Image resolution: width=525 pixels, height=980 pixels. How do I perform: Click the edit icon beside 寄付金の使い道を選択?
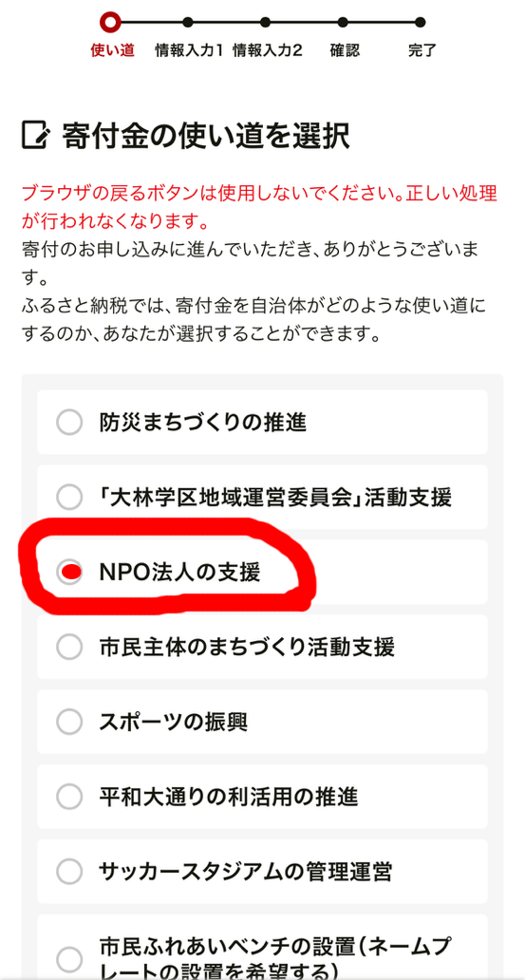(35, 135)
